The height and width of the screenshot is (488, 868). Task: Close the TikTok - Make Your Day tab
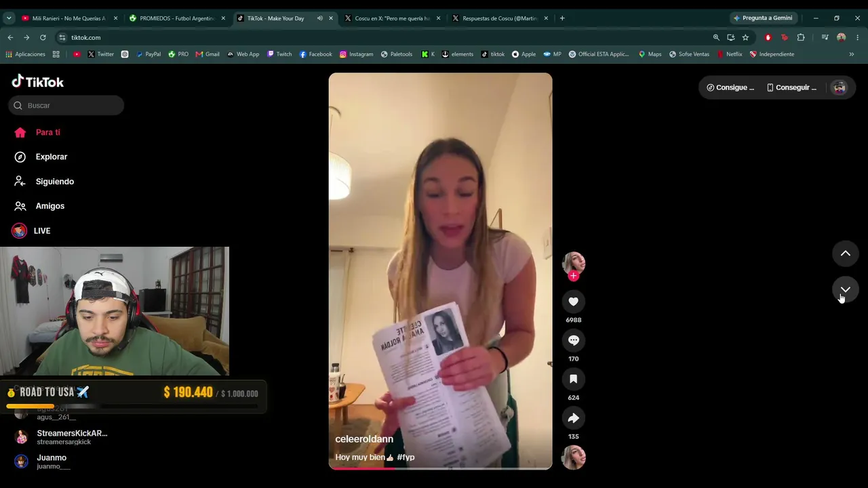pyautogui.click(x=331, y=18)
